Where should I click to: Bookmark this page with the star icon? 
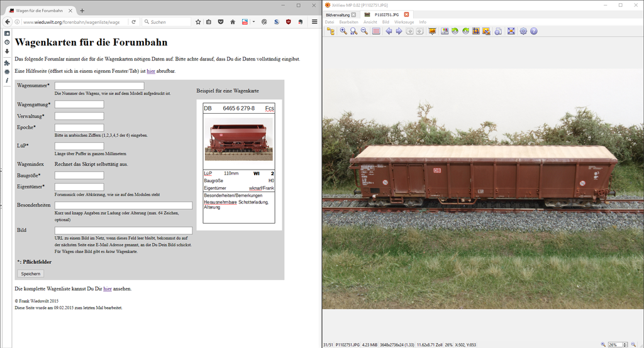point(198,21)
